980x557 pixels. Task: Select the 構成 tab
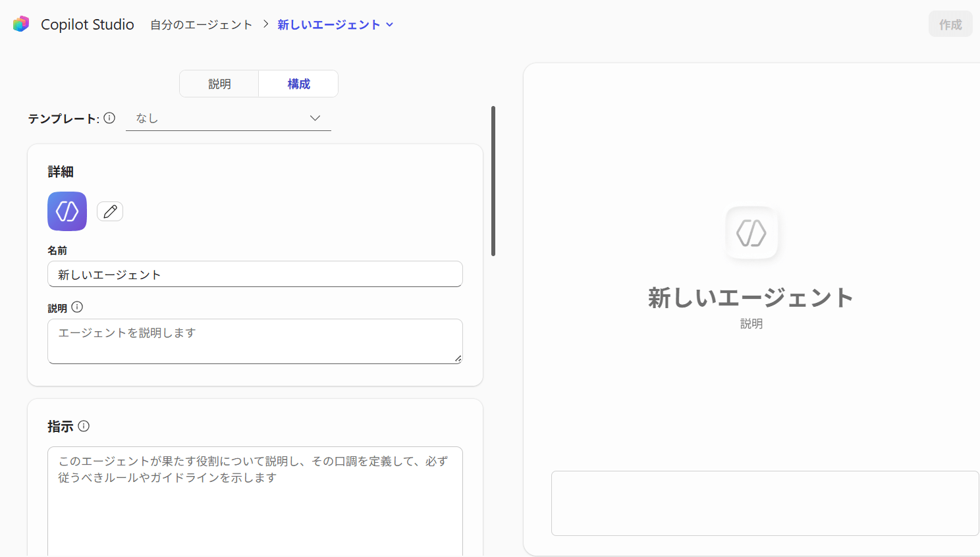click(298, 84)
